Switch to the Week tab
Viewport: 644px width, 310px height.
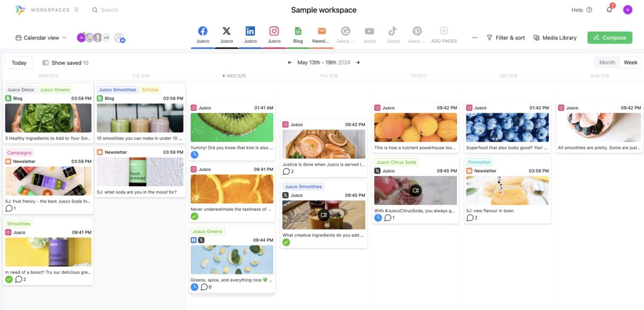[630, 62]
